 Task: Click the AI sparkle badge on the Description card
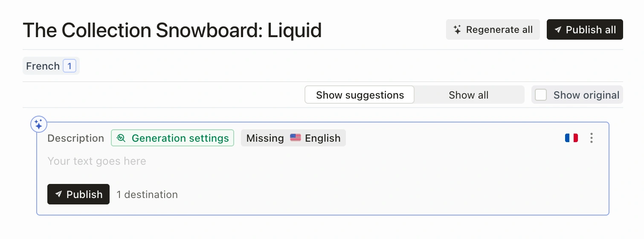point(38,125)
